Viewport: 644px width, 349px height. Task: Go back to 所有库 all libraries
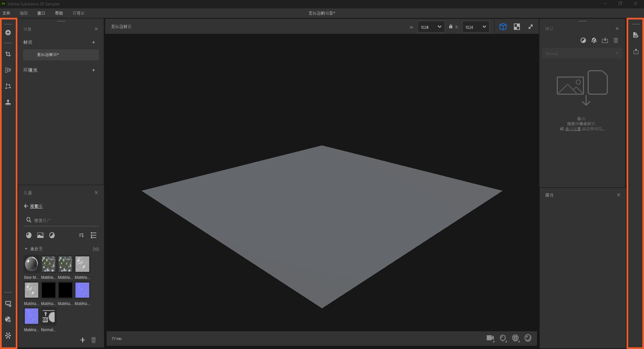point(34,206)
